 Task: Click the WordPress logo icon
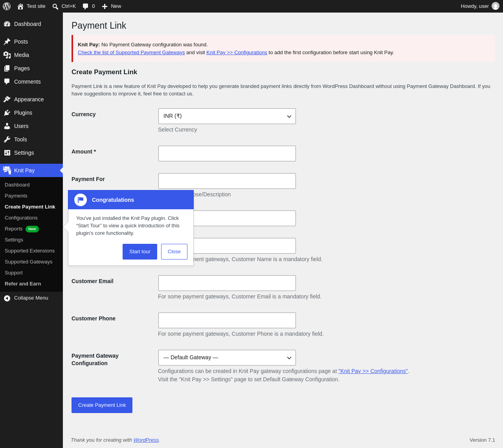click(7, 6)
